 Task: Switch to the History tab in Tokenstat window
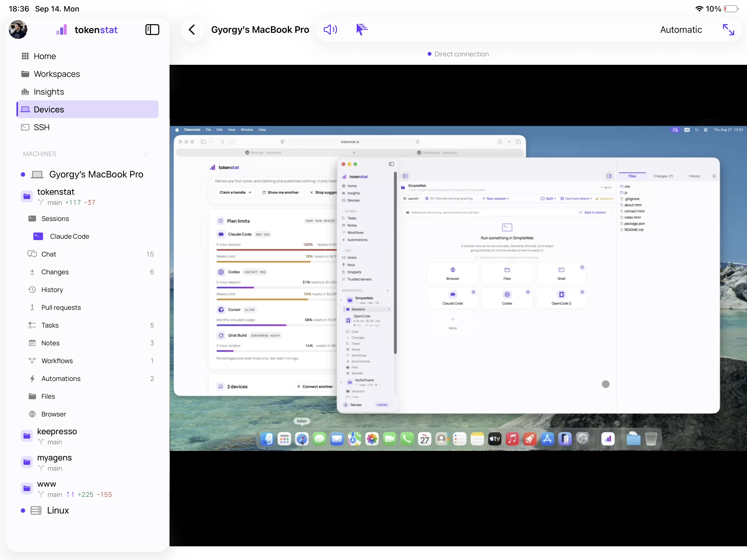pos(694,176)
